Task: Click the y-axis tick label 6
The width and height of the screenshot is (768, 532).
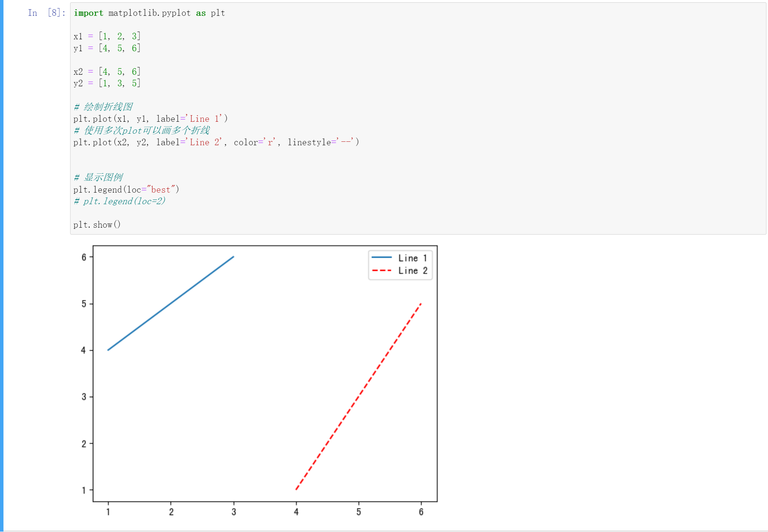Action: click(x=84, y=257)
